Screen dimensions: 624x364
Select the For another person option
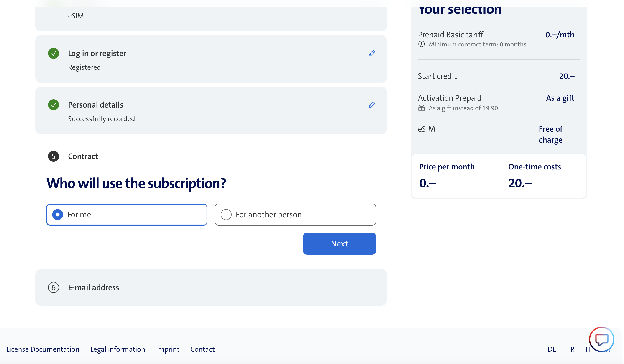tap(226, 215)
